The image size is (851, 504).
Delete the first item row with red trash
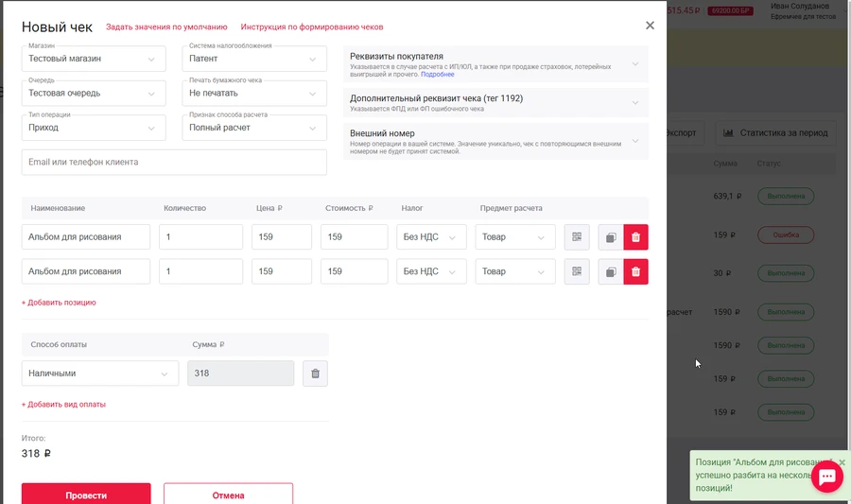tap(635, 237)
